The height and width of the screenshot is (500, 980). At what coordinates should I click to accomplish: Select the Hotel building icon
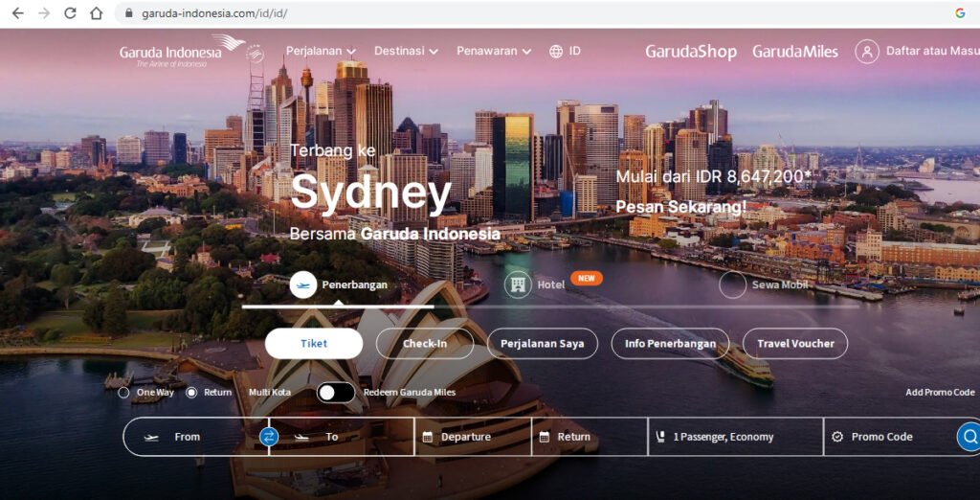point(518,284)
